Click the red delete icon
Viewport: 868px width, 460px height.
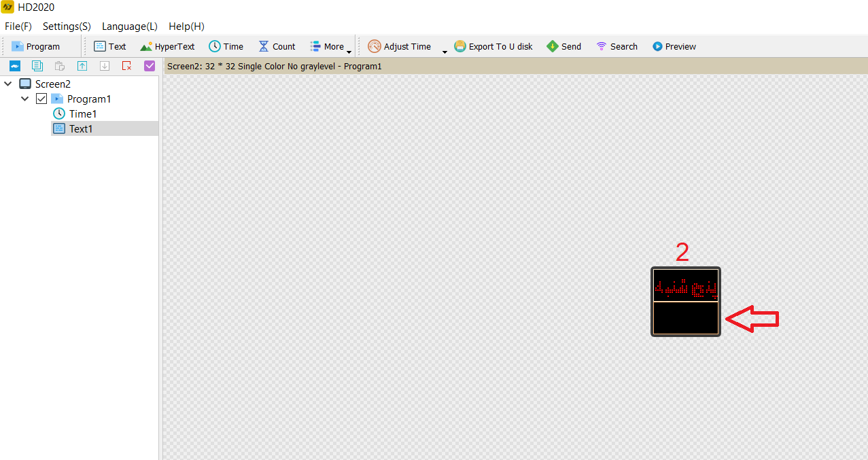click(126, 66)
